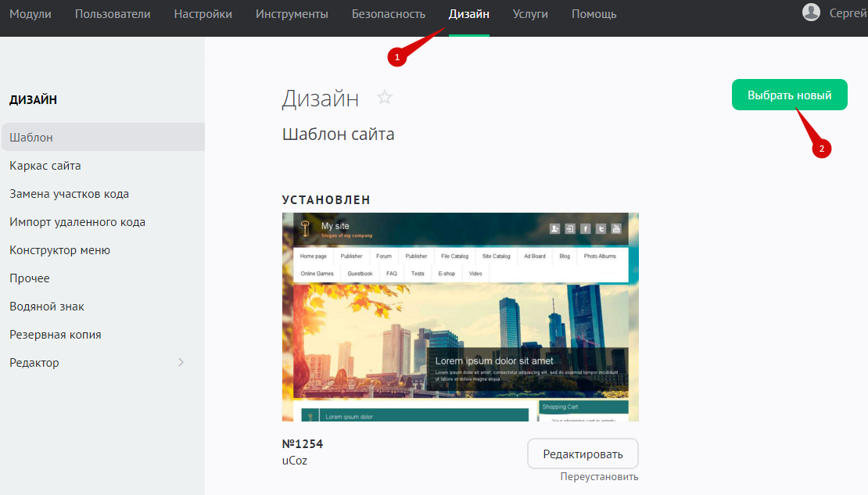868x495 pixels.
Task: Expand the Редактор submenu chevron
Action: pos(181,362)
